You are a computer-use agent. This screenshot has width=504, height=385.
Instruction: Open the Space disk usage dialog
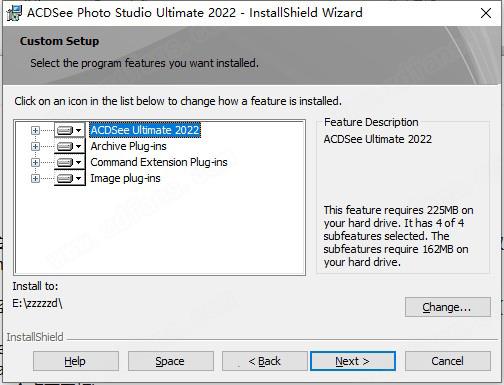(x=171, y=361)
